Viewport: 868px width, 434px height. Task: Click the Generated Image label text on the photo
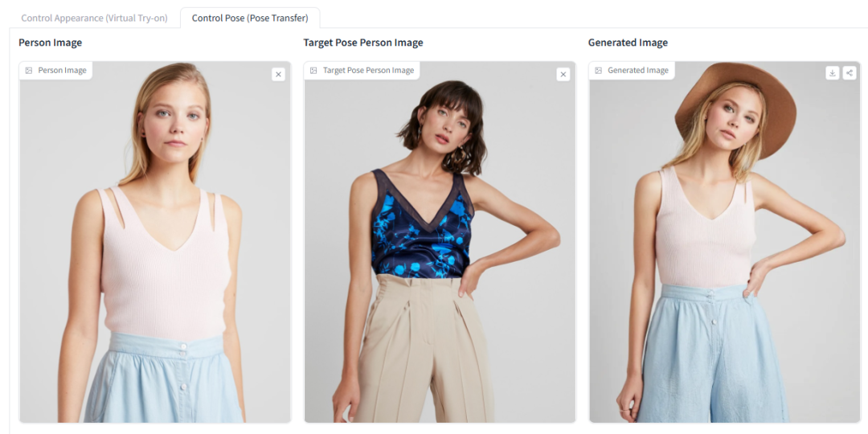point(637,71)
